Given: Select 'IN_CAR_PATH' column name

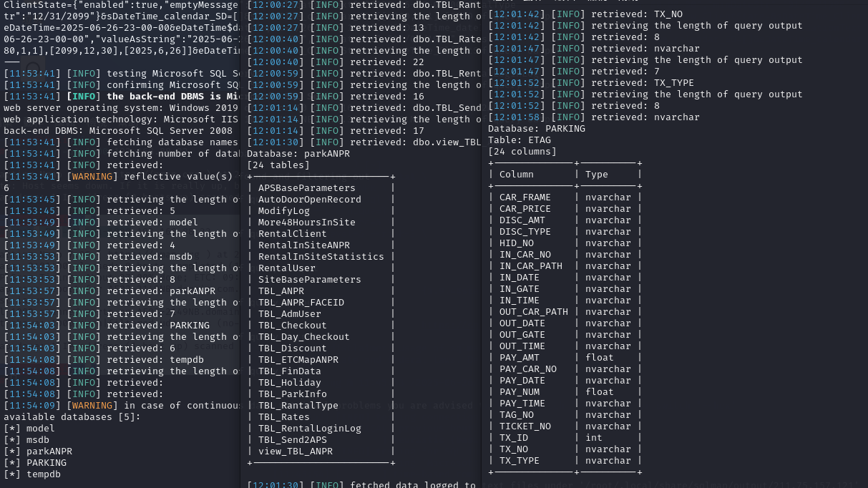Looking at the screenshot, I should point(531,266).
